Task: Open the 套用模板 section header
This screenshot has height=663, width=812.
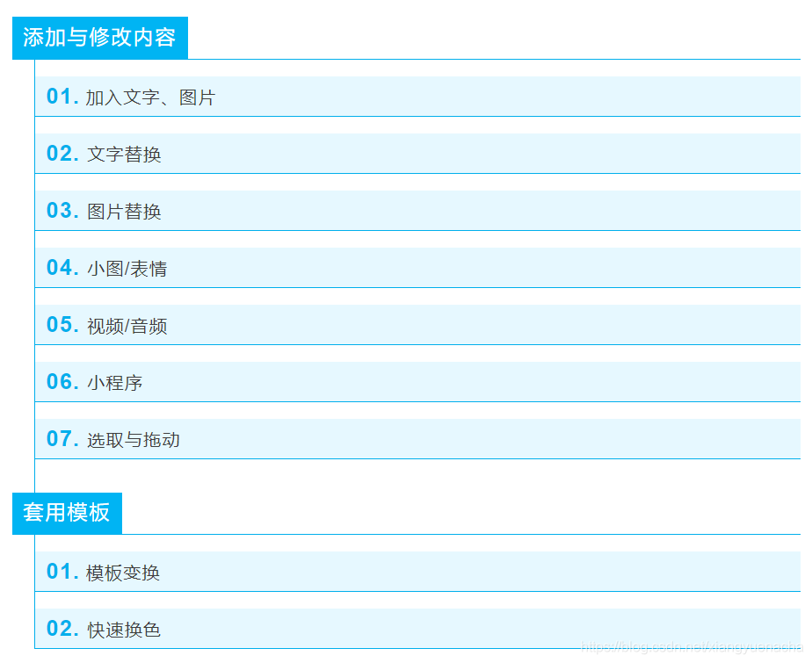Action: (x=68, y=513)
